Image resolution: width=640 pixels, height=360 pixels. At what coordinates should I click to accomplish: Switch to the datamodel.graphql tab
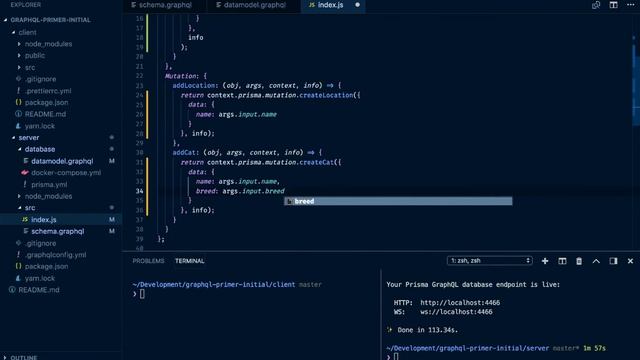click(254, 5)
